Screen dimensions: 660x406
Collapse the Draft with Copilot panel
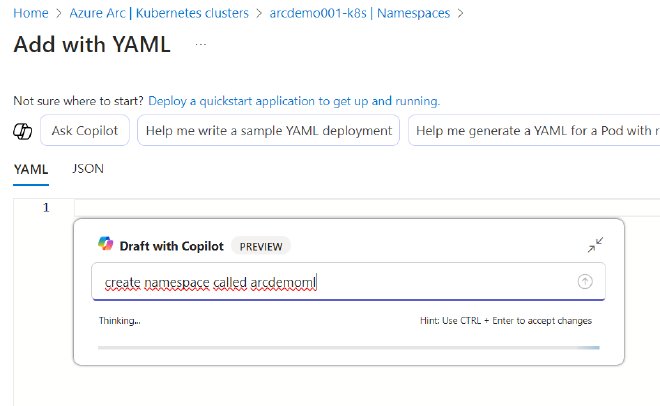click(595, 245)
